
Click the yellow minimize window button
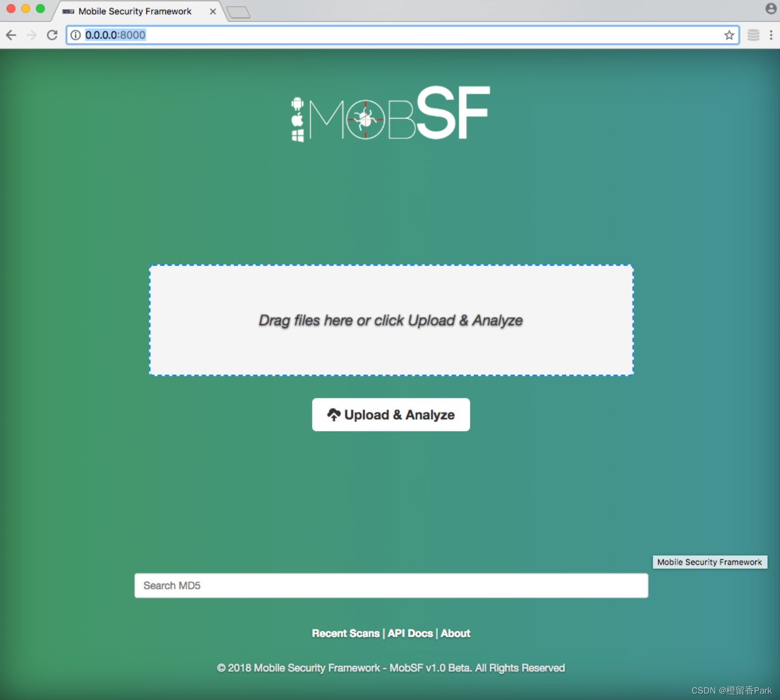[26, 9]
